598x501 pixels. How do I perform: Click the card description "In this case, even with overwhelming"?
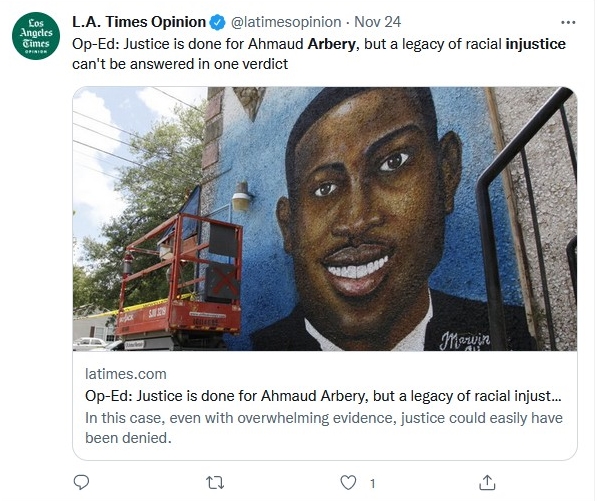point(324,428)
